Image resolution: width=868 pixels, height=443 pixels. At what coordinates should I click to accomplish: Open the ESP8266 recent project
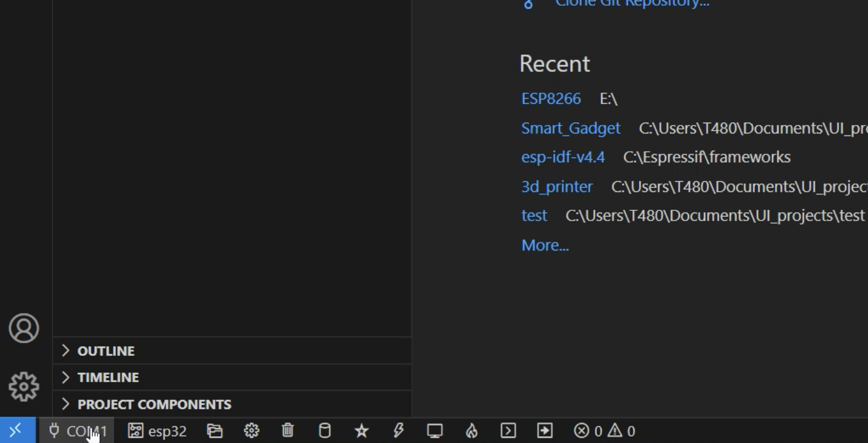click(x=551, y=99)
